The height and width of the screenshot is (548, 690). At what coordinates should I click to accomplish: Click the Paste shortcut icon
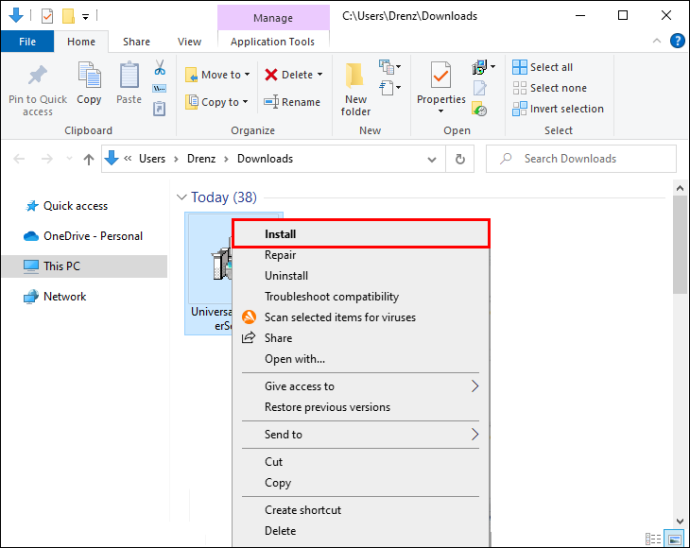(159, 108)
